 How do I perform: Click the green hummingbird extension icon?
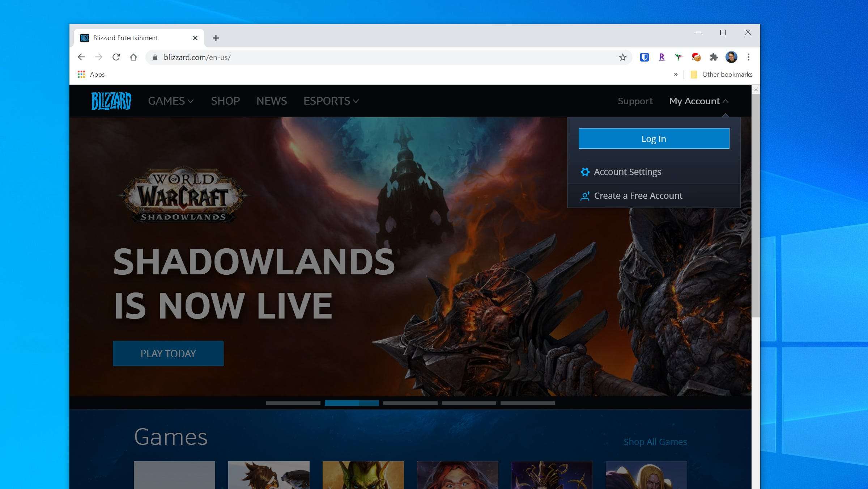(x=678, y=57)
